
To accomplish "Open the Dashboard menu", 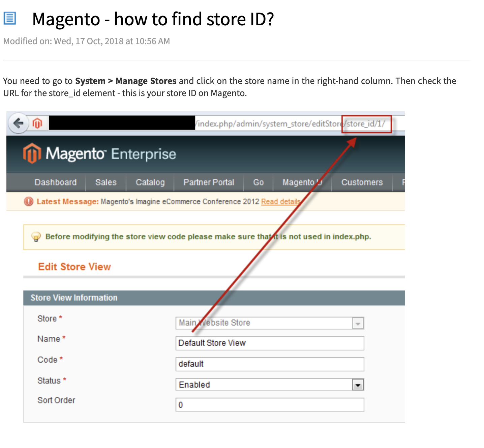I will click(56, 182).
